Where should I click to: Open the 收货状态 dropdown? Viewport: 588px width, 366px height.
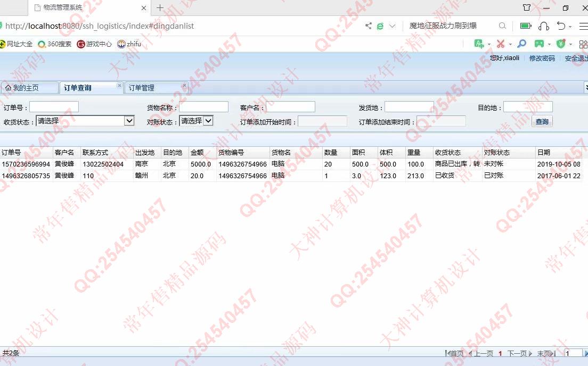pyautogui.click(x=85, y=121)
